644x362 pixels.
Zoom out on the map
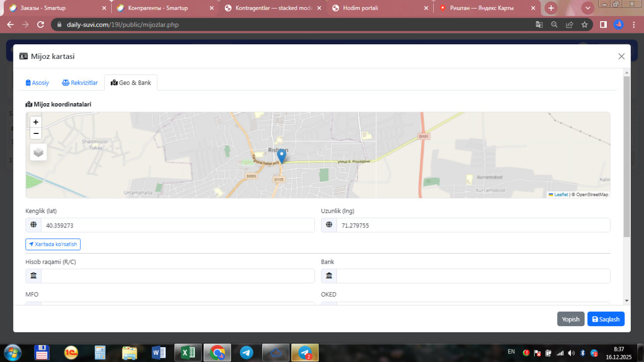(36, 133)
